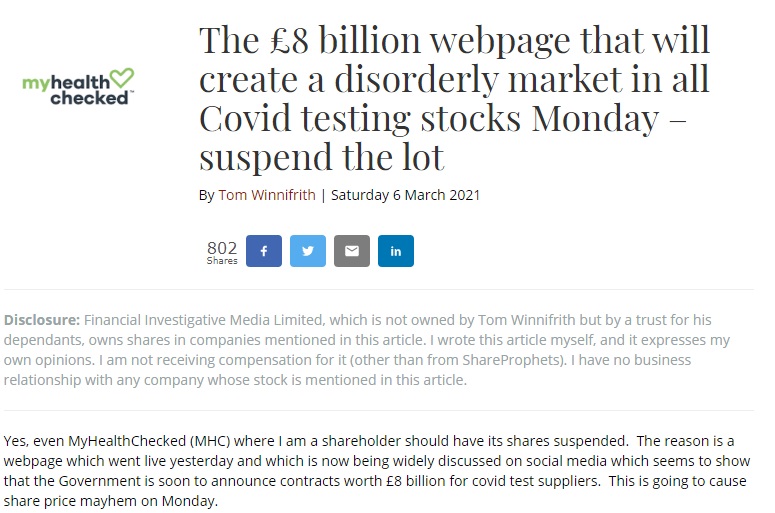This screenshot has width=775, height=513.
Task: Share the article on Twitter
Action: coord(308,251)
